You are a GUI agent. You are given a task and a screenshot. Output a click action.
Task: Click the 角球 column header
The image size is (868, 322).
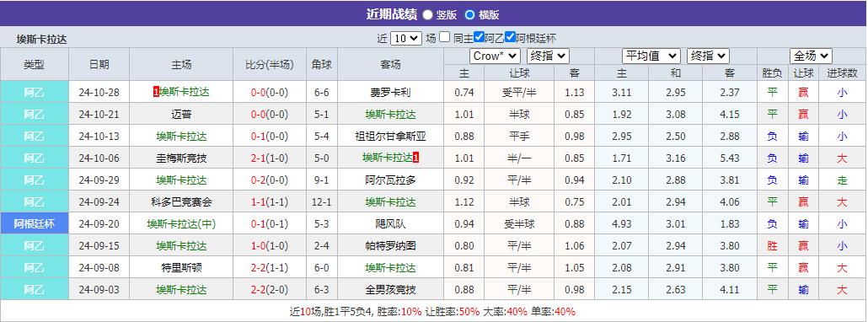tap(322, 64)
